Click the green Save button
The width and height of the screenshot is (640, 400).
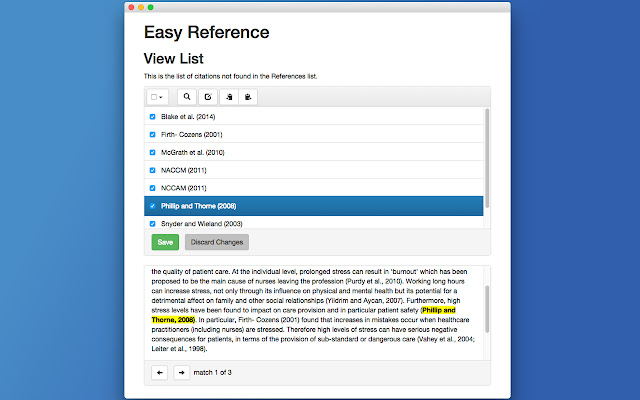click(x=165, y=242)
